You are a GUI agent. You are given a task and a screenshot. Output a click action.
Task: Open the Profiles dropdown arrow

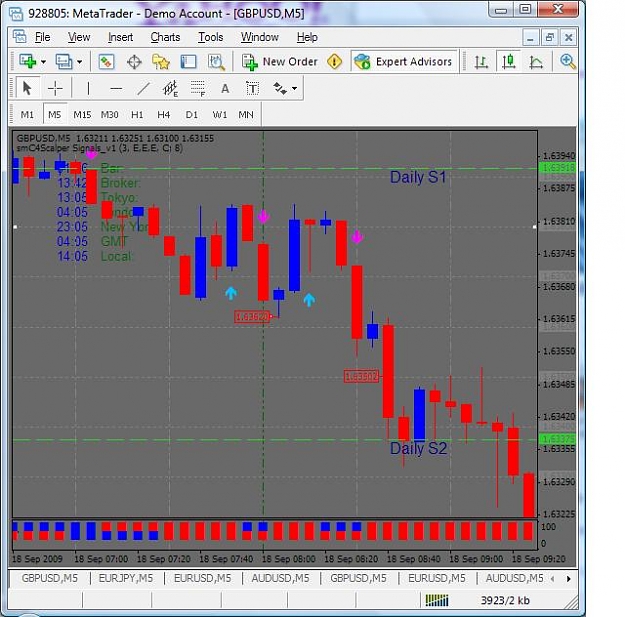click(79, 62)
